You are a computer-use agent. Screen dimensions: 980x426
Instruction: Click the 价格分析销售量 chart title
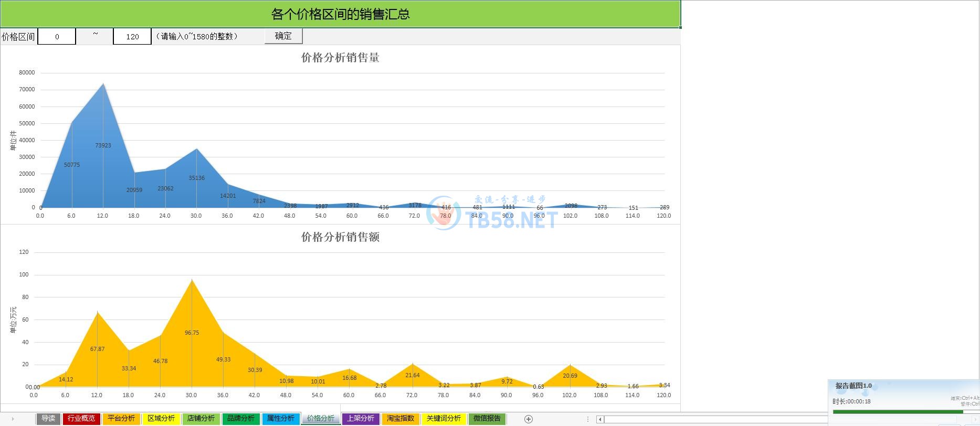click(x=340, y=58)
